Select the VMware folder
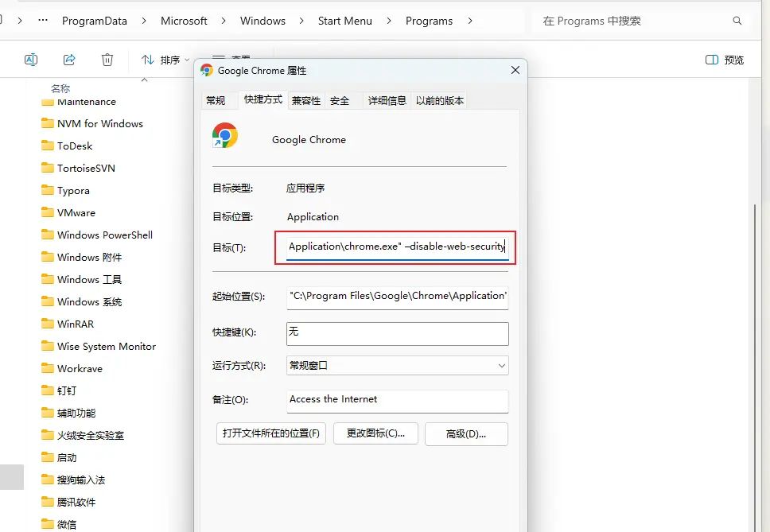The width and height of the screenshot is (770, 532). click(68, 212)
